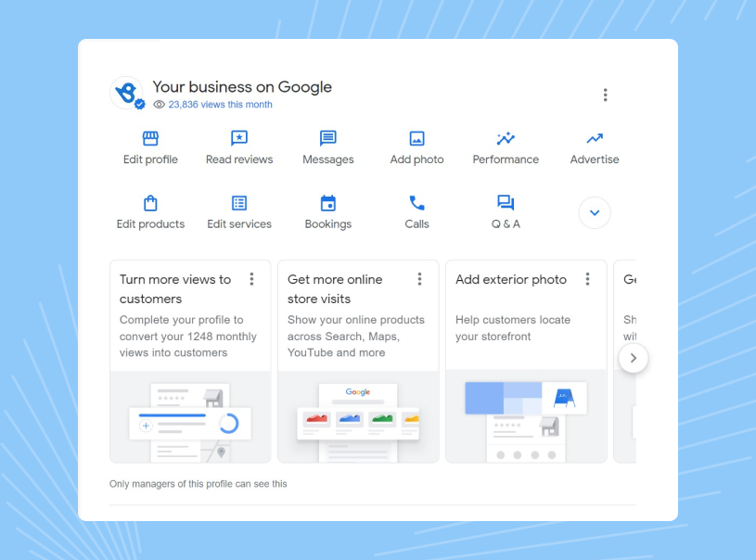Open the profile overflow menu at top right

pyautogui.click(x=606, y=95)
